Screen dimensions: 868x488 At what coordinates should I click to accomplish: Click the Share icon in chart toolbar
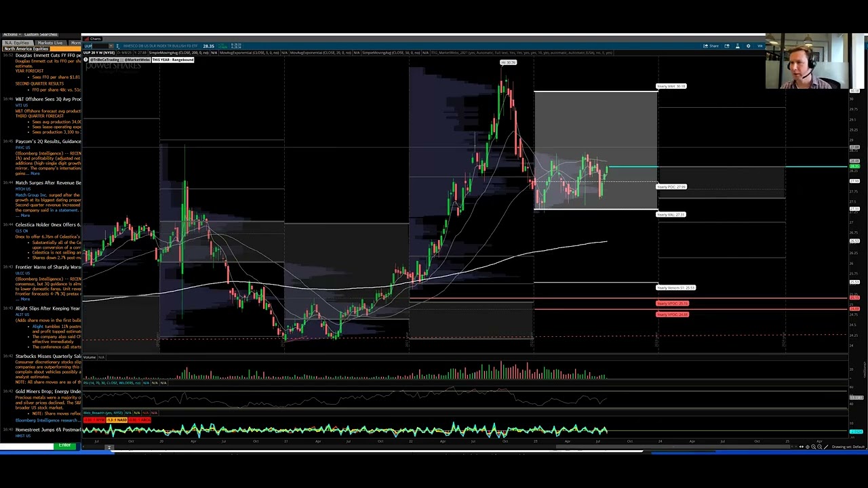[710, 46]
